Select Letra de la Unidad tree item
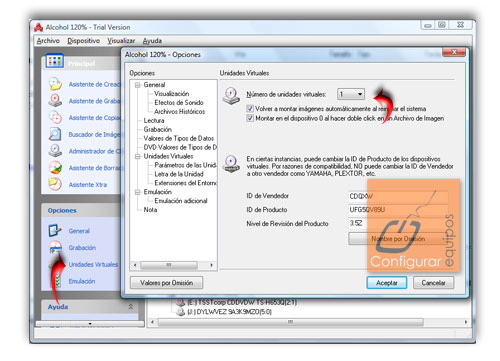 pos(179,174)
